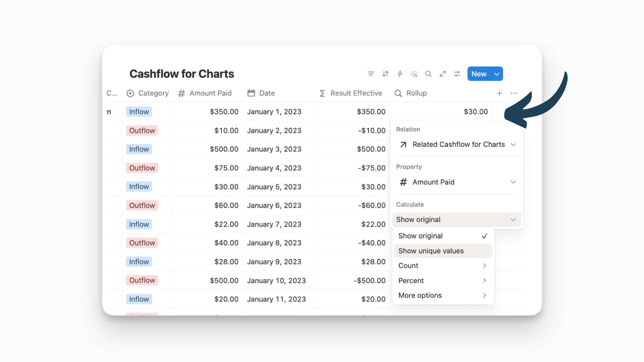Open the filter icon in toolbar

click(x=371, y=74)
